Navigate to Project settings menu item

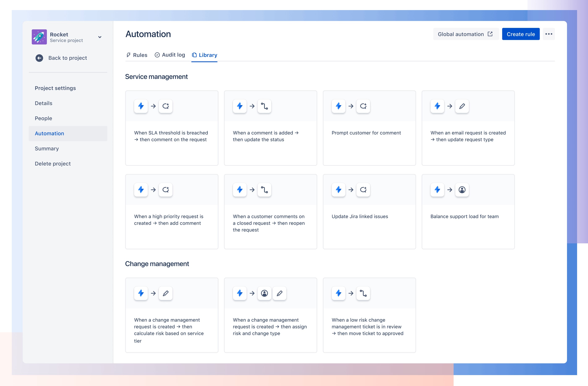(55, 88)
